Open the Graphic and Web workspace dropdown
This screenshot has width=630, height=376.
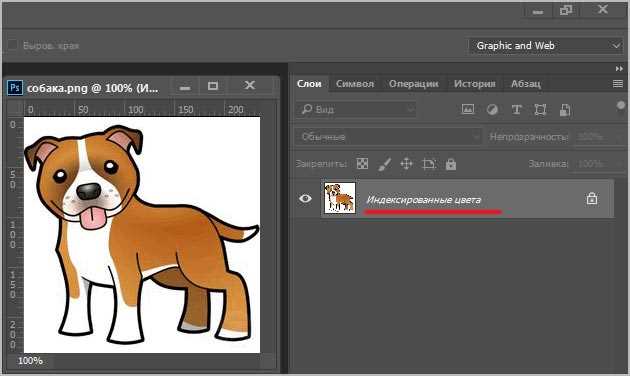click(x=546, y=46)
